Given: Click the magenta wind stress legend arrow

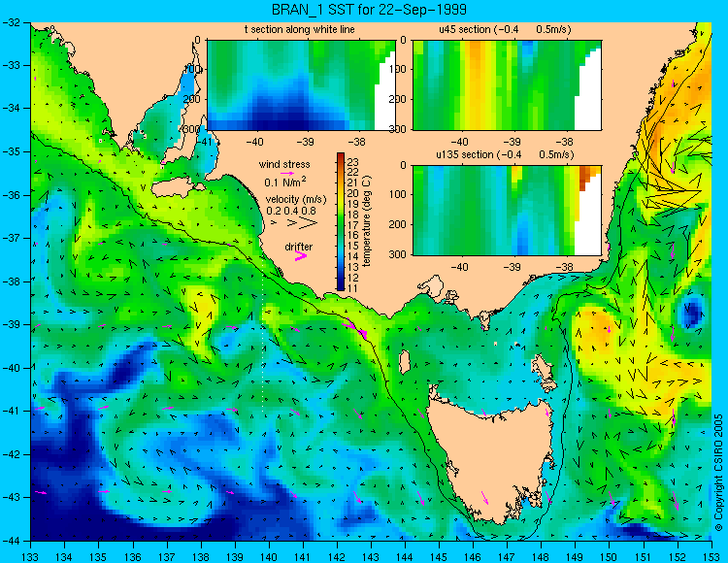Looking at the screenshot, I should (x=287, y=173).
